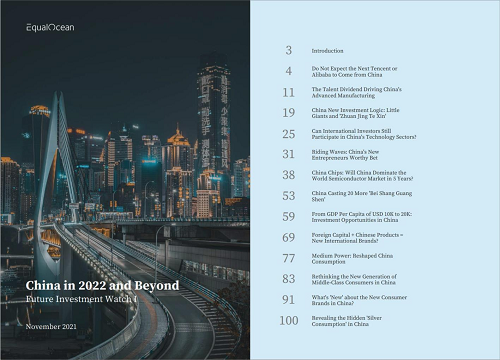Click page number 25 in contents
The height and width of the screenshot is (360, 500).
click(289, 134)
